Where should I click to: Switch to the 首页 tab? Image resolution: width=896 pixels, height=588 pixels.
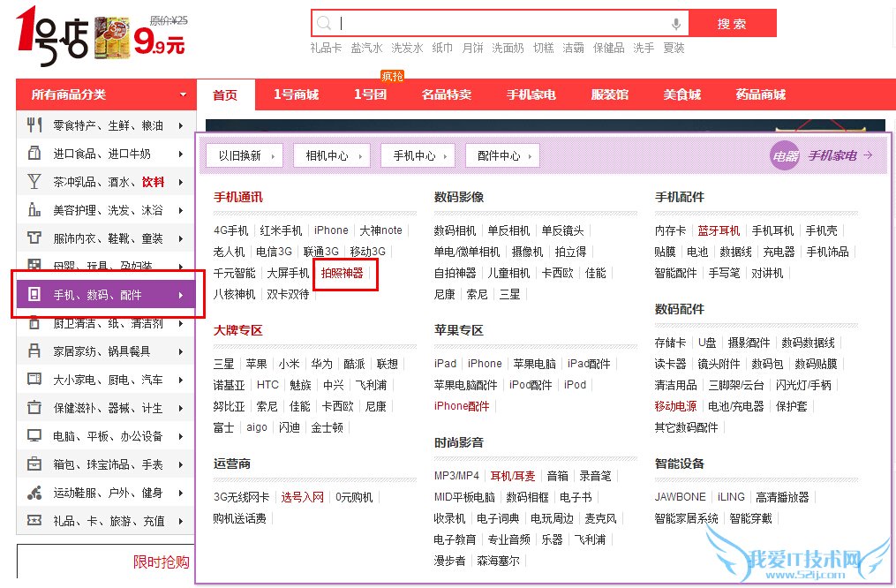(225, 94)
